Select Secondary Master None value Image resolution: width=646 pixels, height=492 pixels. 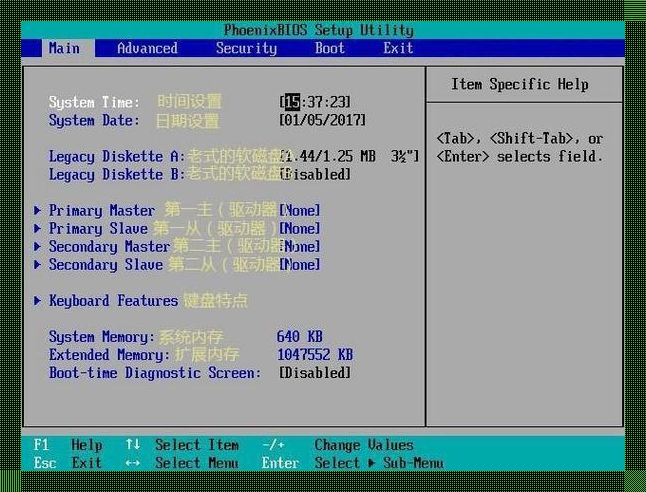tap(300, 246)
